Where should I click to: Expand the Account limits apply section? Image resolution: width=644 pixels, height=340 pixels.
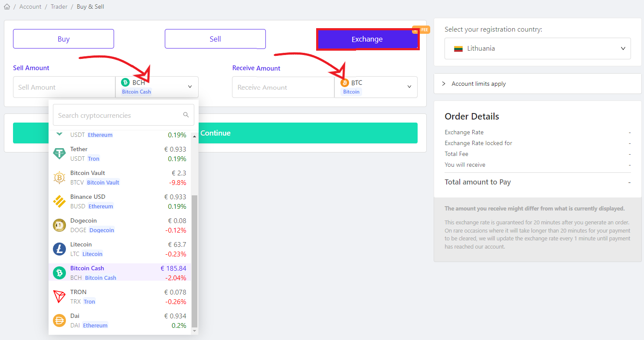point(538,84)
